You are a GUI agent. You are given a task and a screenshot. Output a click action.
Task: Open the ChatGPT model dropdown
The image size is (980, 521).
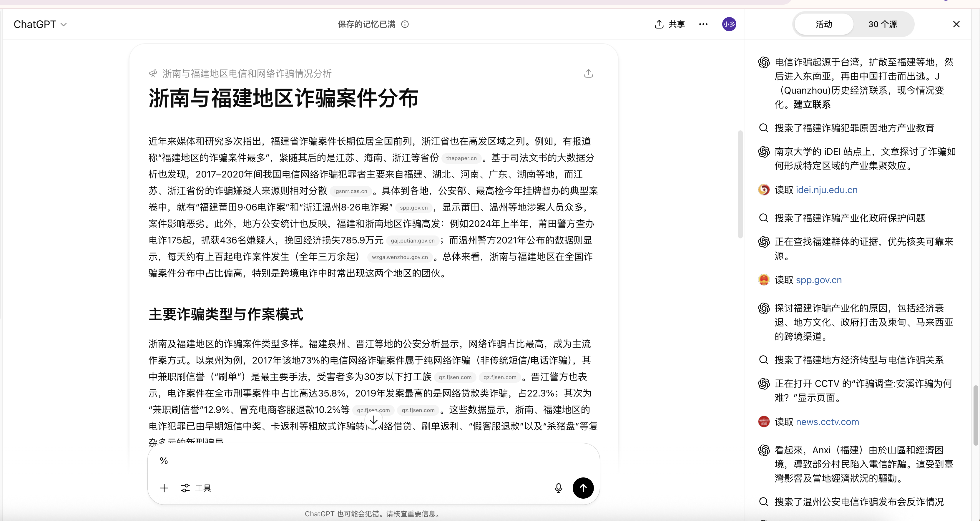click(40, 24)
